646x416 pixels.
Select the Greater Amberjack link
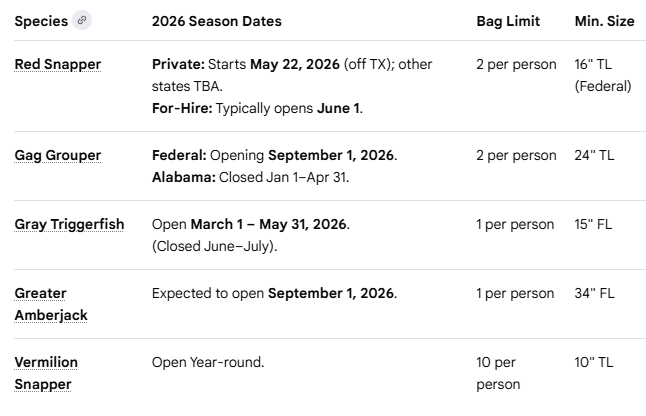click(x=50, y=304)
